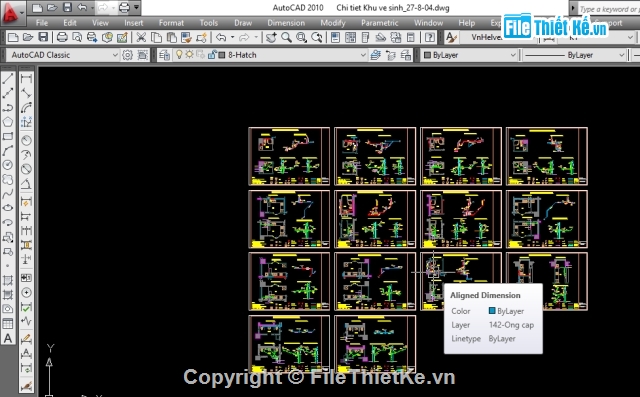Screen dimensions: 640x397
Task: Activate the Zoom Realtime magnifier
Action: tap(286, 38)
